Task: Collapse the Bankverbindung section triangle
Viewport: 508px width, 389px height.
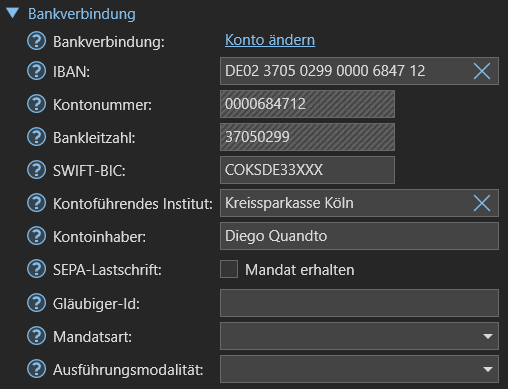Action: (x=13, y=13)
